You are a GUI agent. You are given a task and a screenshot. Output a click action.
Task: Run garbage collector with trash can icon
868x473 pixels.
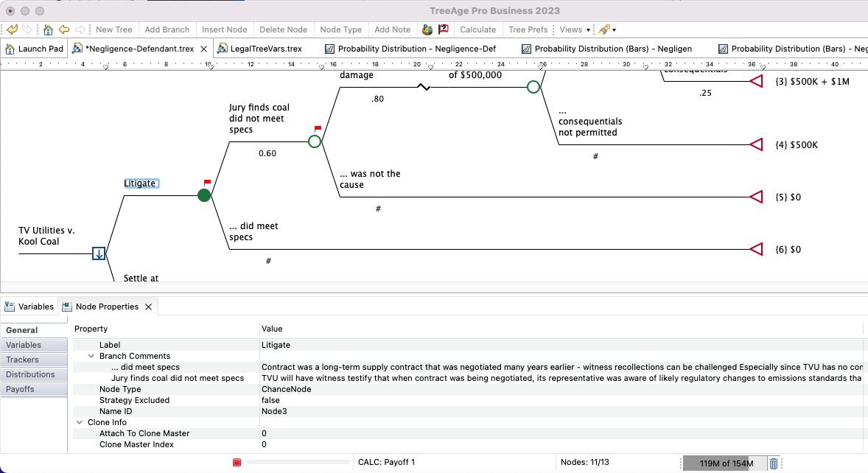(774, 463)
